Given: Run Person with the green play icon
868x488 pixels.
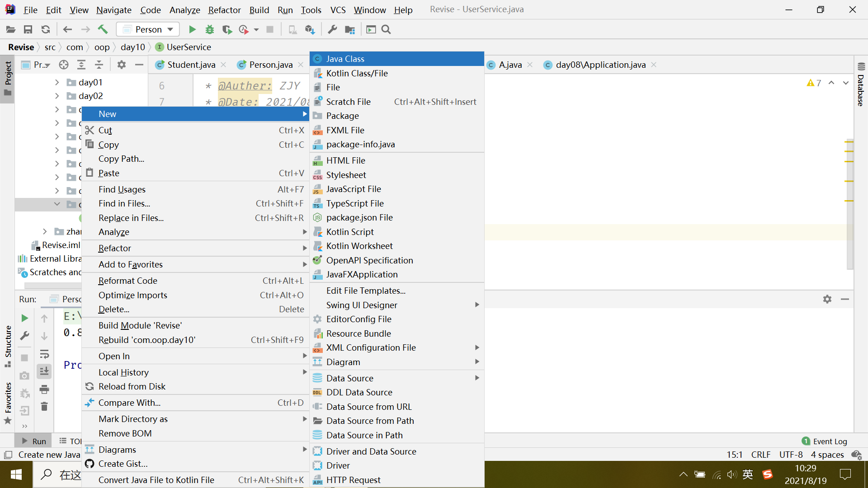Looking at the screenshot, I should pos(192,29).
